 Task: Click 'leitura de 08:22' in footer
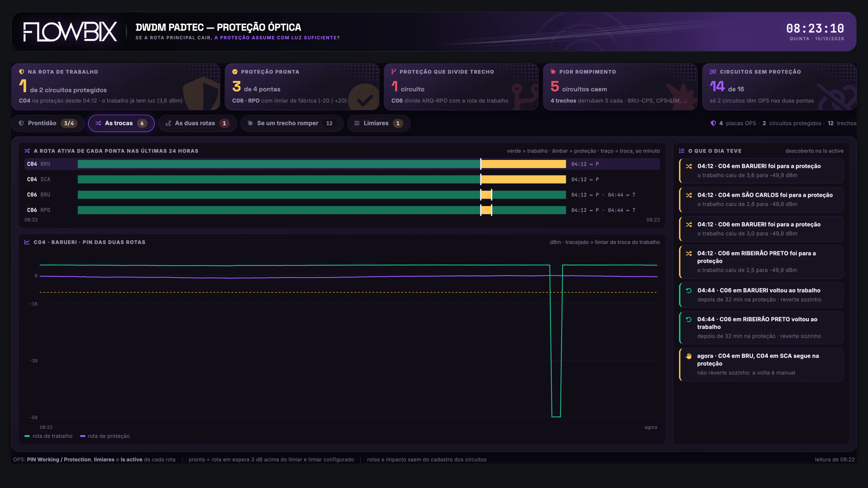835,460
